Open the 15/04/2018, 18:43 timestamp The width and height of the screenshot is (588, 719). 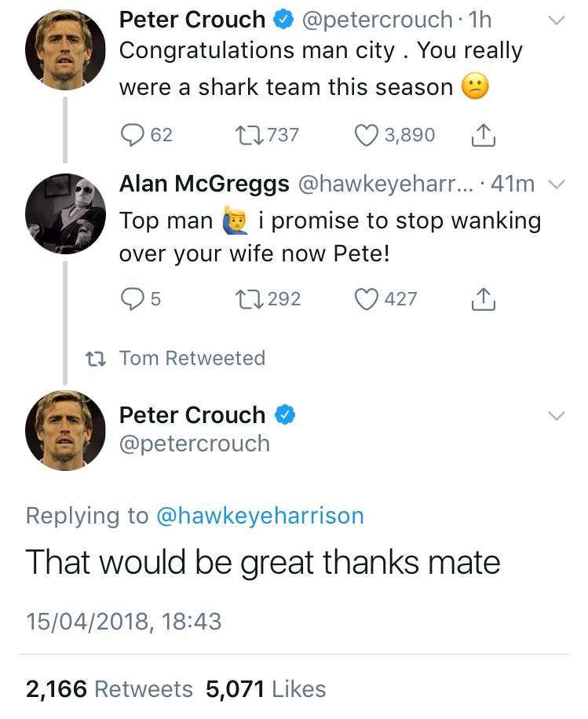pyautogui.click(x=124, y=622)
